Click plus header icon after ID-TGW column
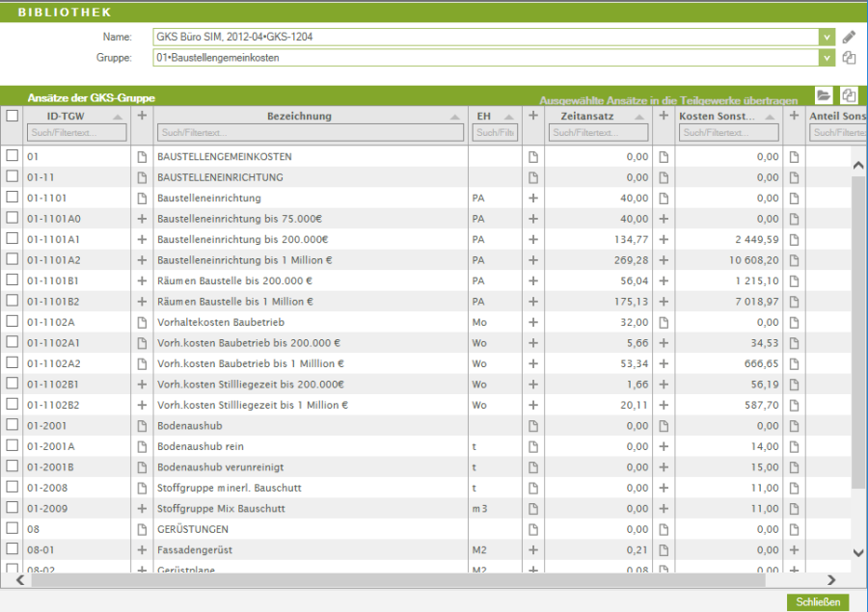 tap(142, 116)
